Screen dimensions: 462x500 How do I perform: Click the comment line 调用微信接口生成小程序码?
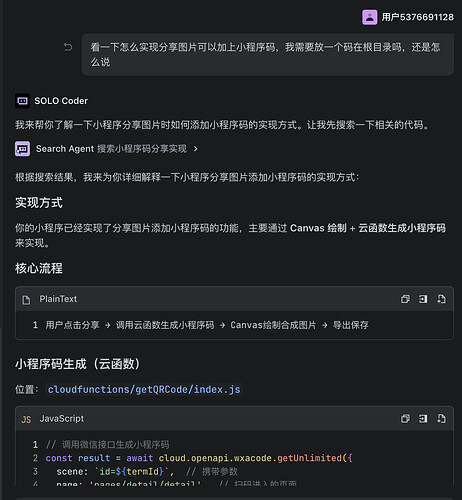point(108,445)
